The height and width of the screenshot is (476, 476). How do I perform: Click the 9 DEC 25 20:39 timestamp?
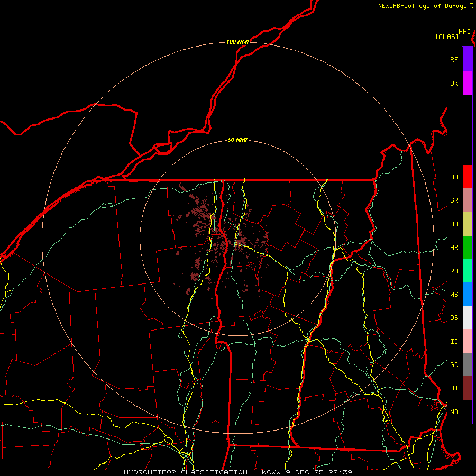pos(319,472)
